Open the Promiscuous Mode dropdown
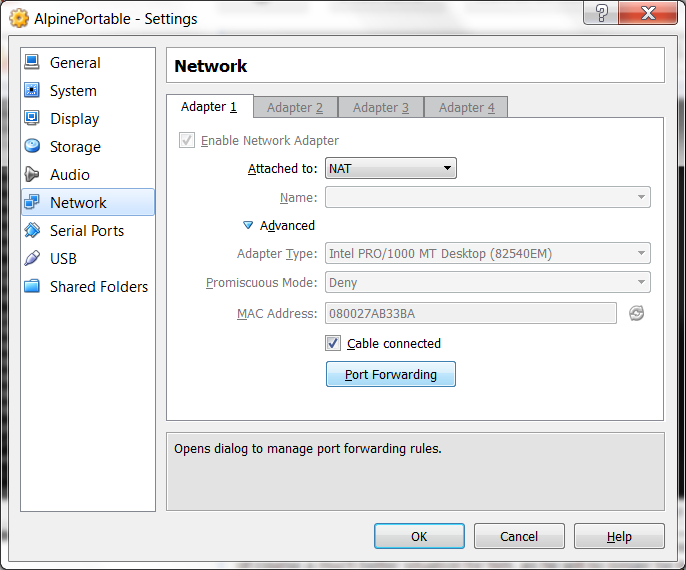 [488, 282]
